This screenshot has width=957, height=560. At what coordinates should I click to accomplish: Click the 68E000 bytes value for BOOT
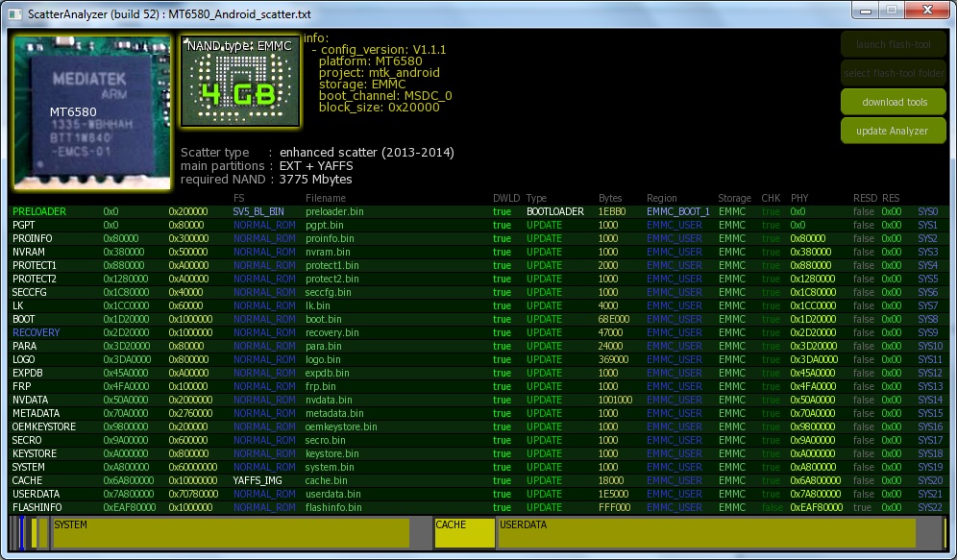click(x=615, y=319)
